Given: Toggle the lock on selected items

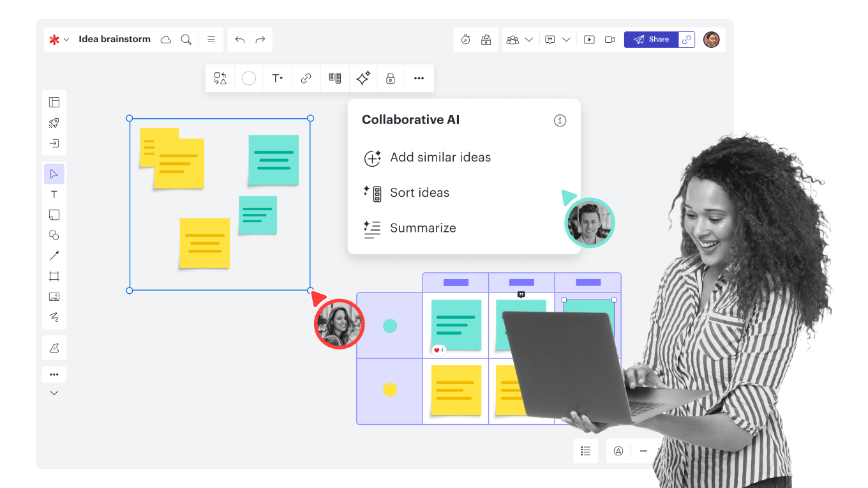Looking at the screenshot, I should (x=391, y=79).
